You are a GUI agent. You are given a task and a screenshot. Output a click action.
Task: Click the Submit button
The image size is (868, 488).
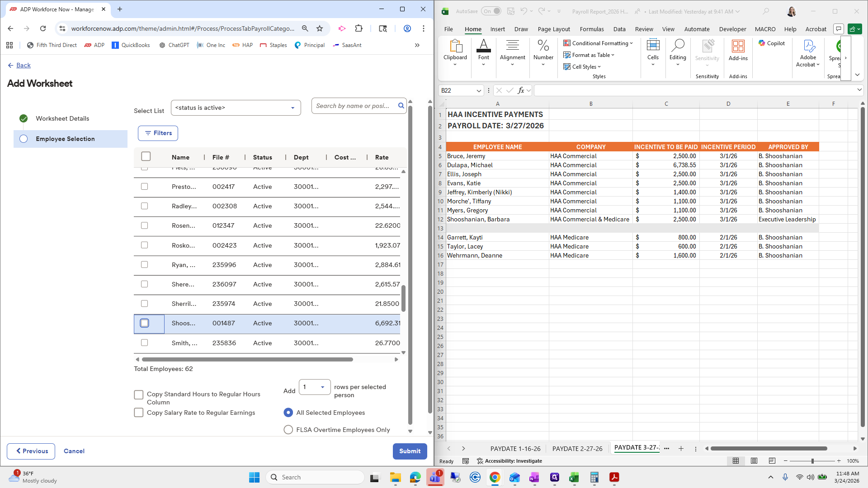pos(410,451)
